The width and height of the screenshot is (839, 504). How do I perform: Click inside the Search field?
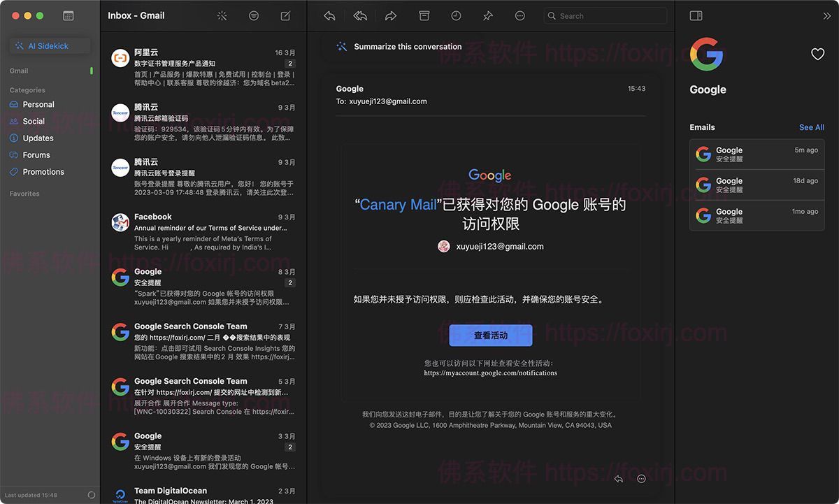pyautogui.click(x=605, y=15)
